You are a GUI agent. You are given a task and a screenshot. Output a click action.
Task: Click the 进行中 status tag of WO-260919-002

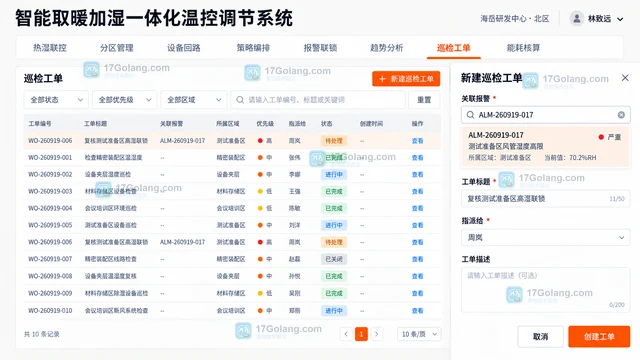(333, 174)
